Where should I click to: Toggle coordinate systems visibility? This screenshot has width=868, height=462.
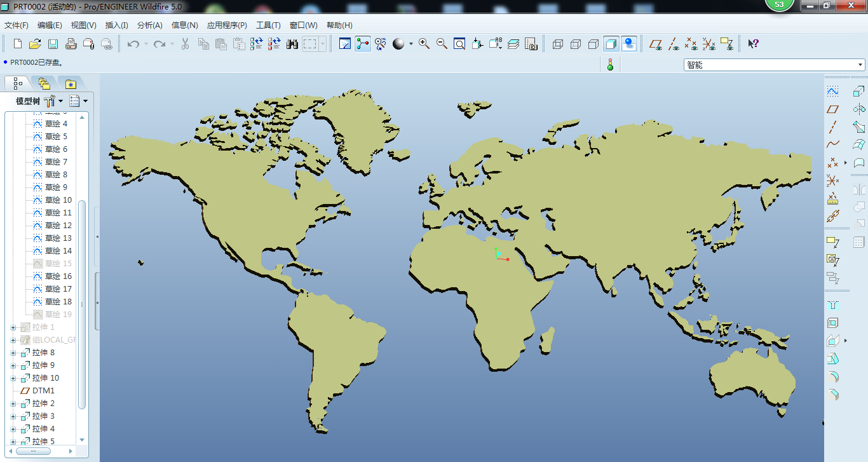(709, 44)
